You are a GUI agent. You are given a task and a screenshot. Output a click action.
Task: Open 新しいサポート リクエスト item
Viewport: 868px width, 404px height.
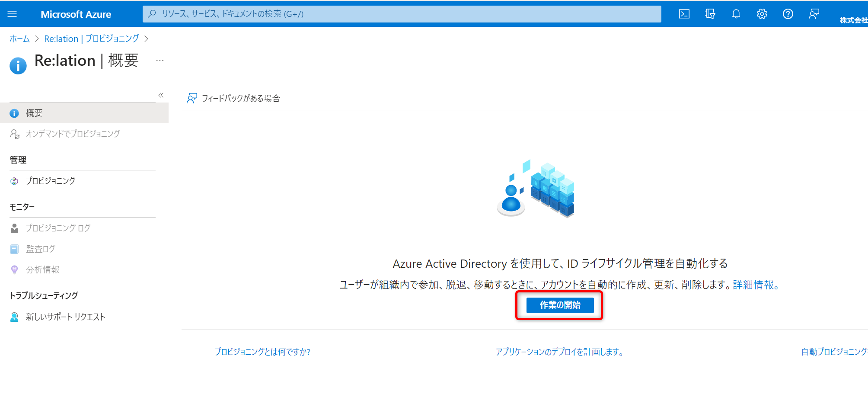pyautogui.click(x=65, y=317)
